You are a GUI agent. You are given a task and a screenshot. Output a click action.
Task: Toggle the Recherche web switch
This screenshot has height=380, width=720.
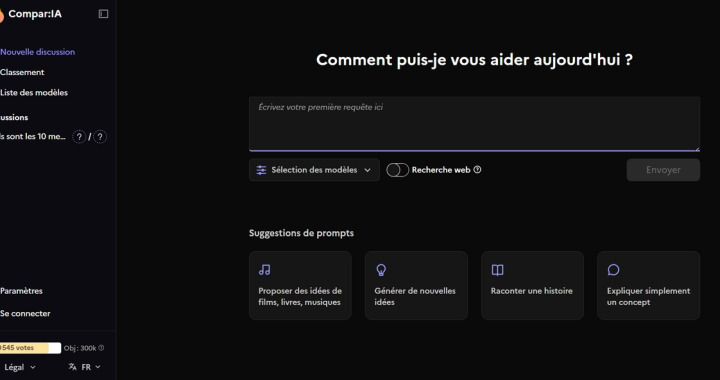point(398,170)
